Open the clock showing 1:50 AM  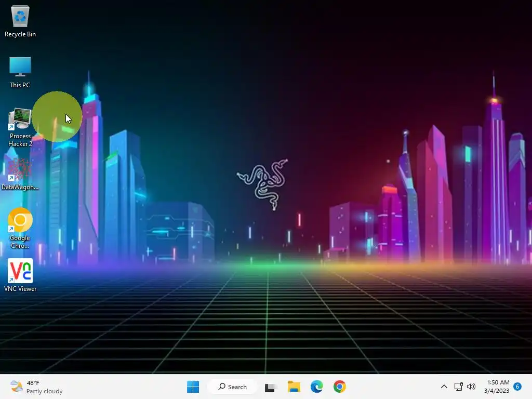(497, 387)
